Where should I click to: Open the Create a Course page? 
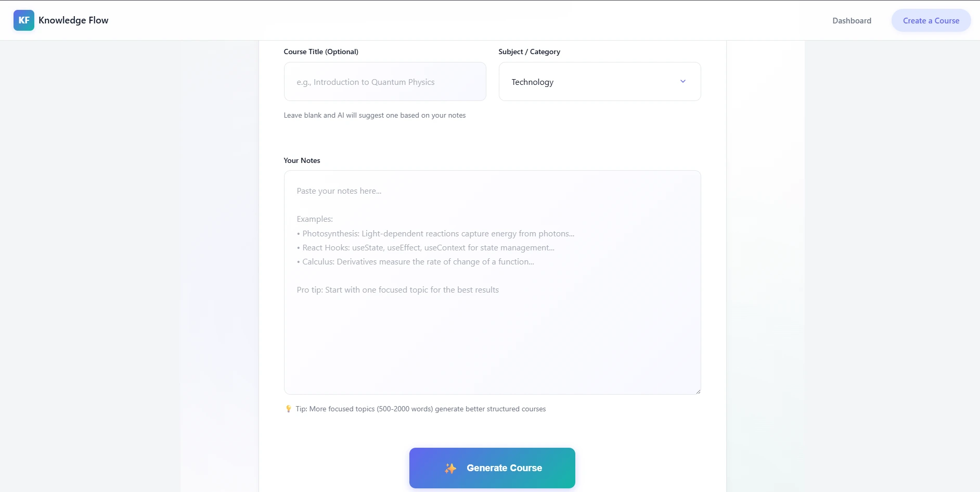[931, 20]
